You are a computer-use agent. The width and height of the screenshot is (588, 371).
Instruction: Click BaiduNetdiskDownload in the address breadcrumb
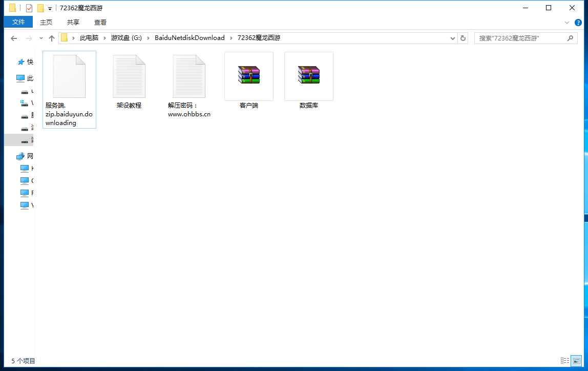[x=190, y=38]
